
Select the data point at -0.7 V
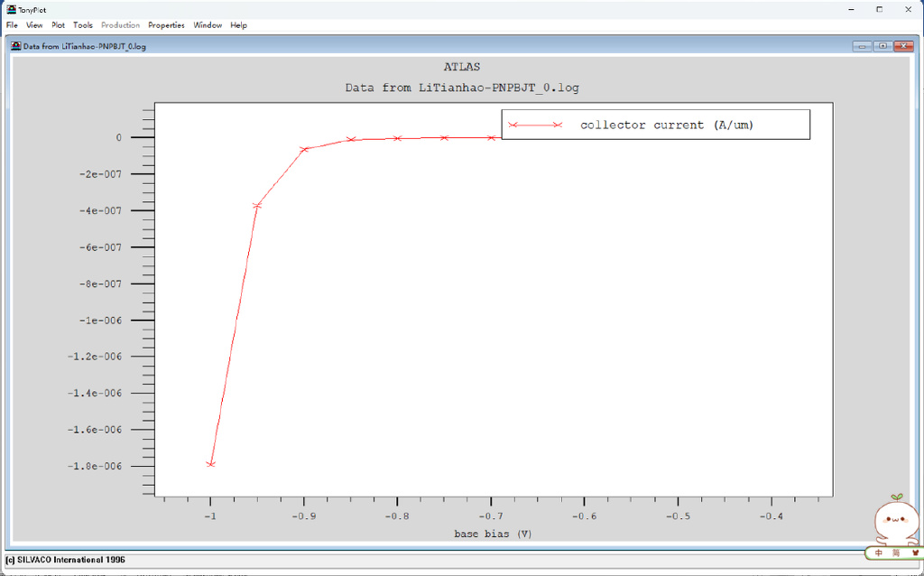[x=491, y=137]
